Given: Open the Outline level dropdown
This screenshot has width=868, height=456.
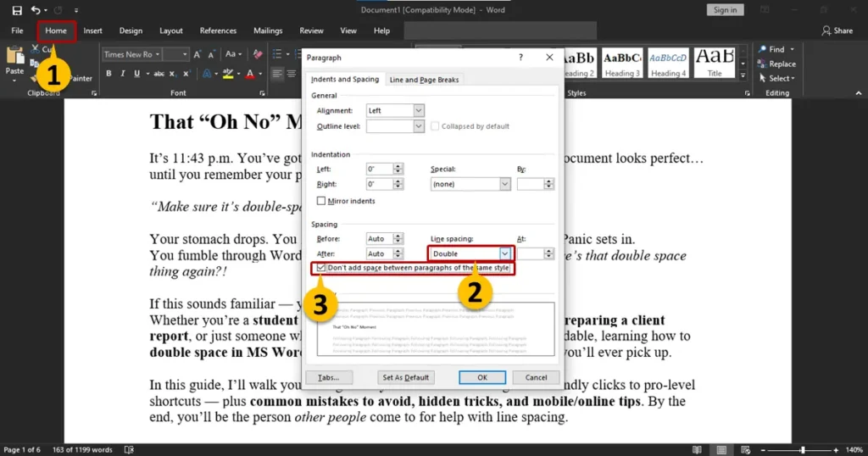Looking at the screenshot, I should [419, 126].
